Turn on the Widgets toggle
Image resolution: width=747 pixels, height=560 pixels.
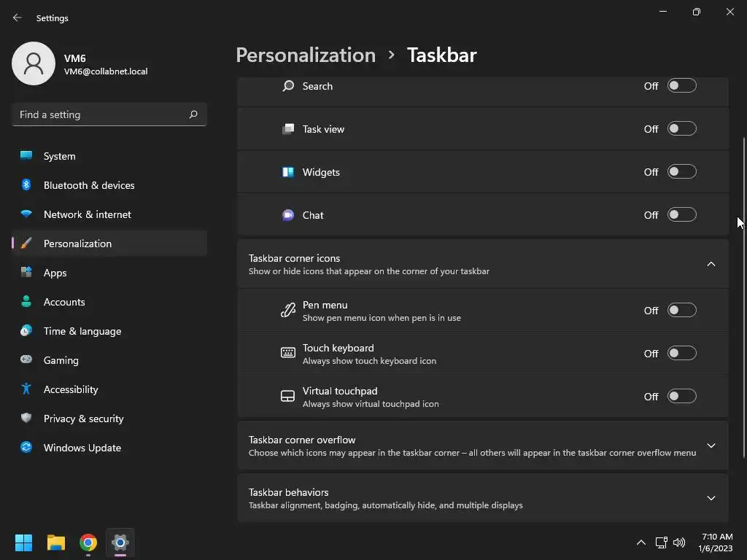click(682, 172)
